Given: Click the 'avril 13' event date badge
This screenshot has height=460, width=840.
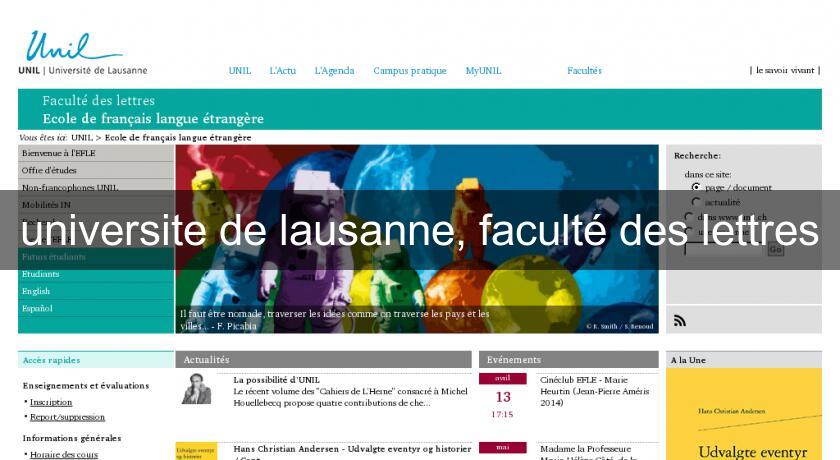Looking at the screenshot, I should click(x=502, y=396).
